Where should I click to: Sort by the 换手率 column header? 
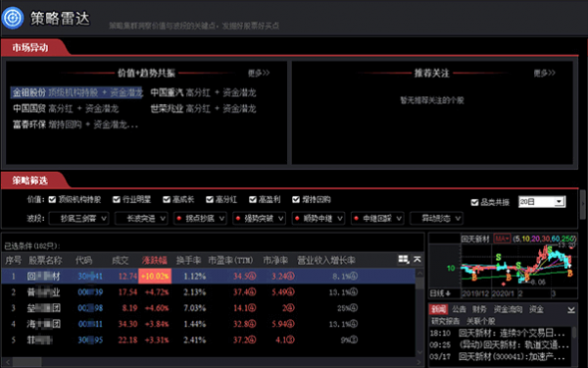point(188,260)
